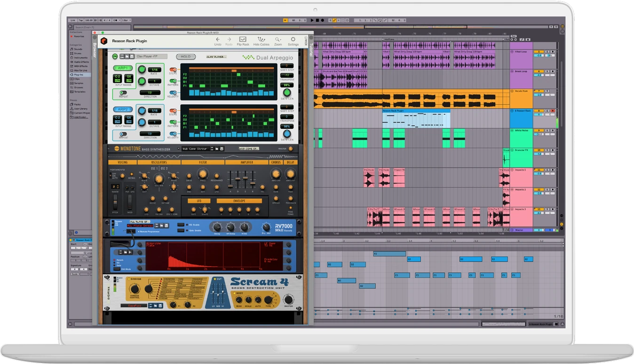Save the Dual Arpeggio patch
This screenshot has width=634, height=364.
pos(132,56)
